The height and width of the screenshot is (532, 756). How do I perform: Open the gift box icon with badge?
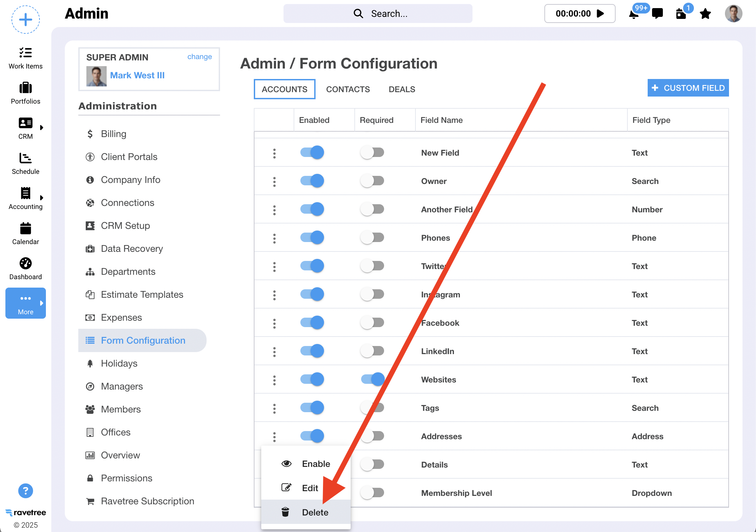(x=681, y=14)
